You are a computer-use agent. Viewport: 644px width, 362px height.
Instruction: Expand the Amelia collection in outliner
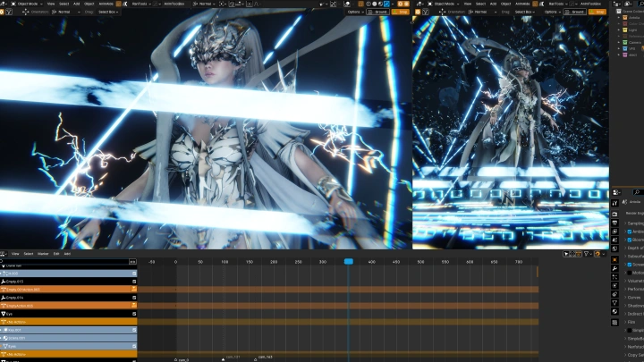point(619,18)
